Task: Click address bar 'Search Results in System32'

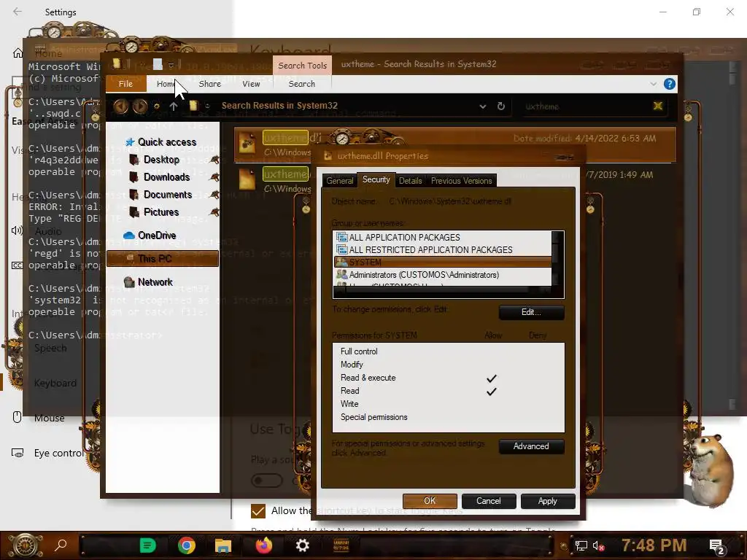Action: [x=279, y=106]
